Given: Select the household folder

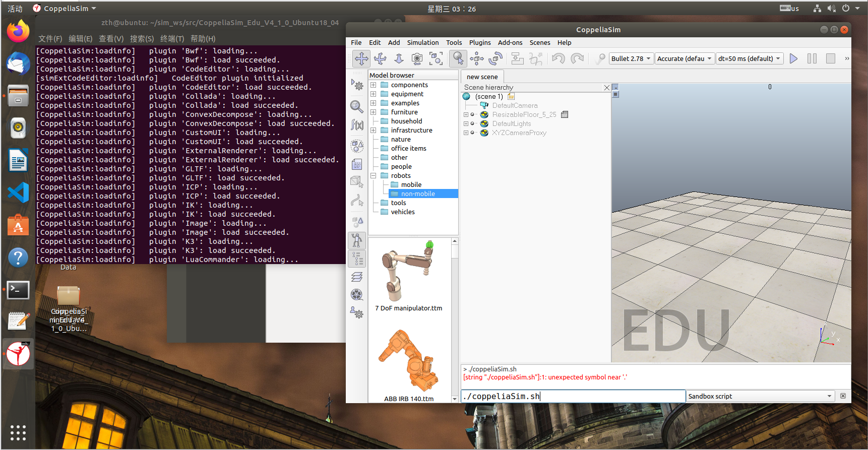Looking at the screenshot, I should click(406, 121).
